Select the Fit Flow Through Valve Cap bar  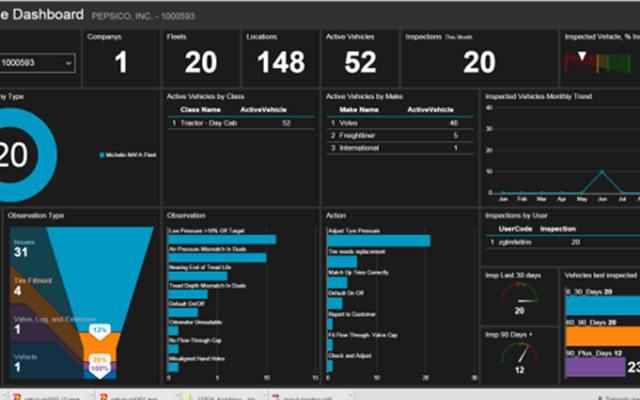click(x=330, y=345)
